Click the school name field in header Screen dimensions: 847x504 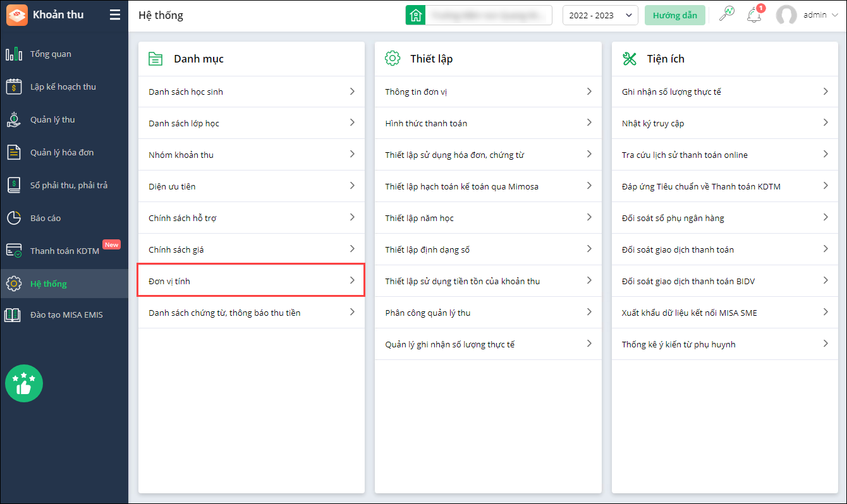489,15
